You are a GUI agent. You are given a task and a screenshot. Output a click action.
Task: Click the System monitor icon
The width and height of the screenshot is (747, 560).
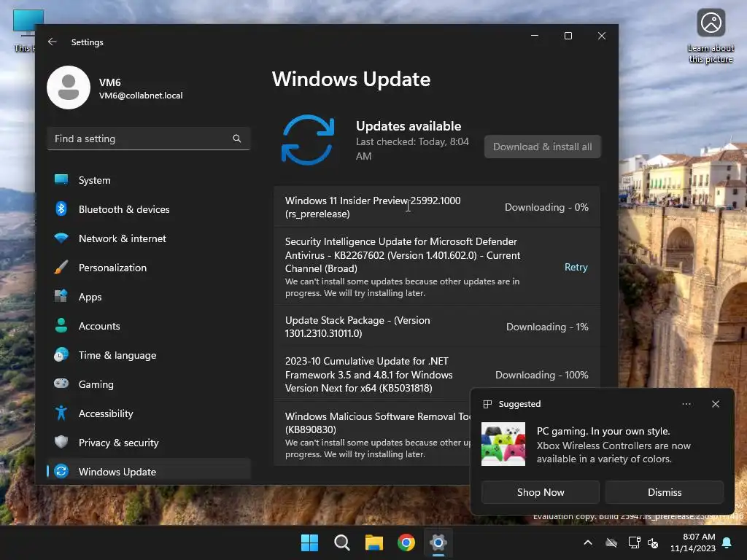pyautogui.click(x=61, y=179)
